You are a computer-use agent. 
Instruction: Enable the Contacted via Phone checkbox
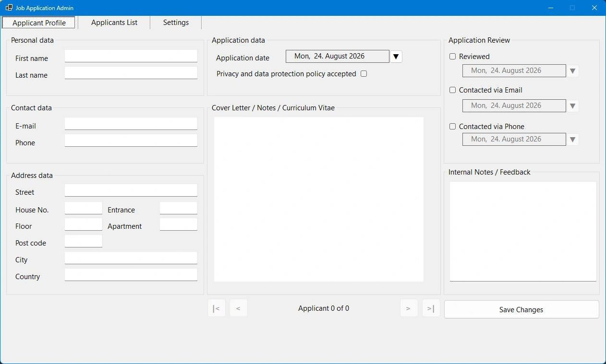tap(452, 127)
